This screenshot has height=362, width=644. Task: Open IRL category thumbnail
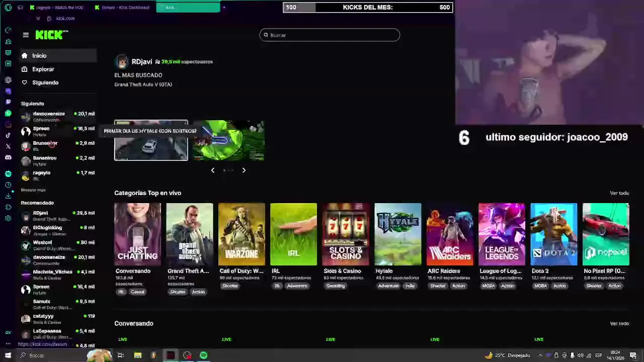click(x=293, y=234)
